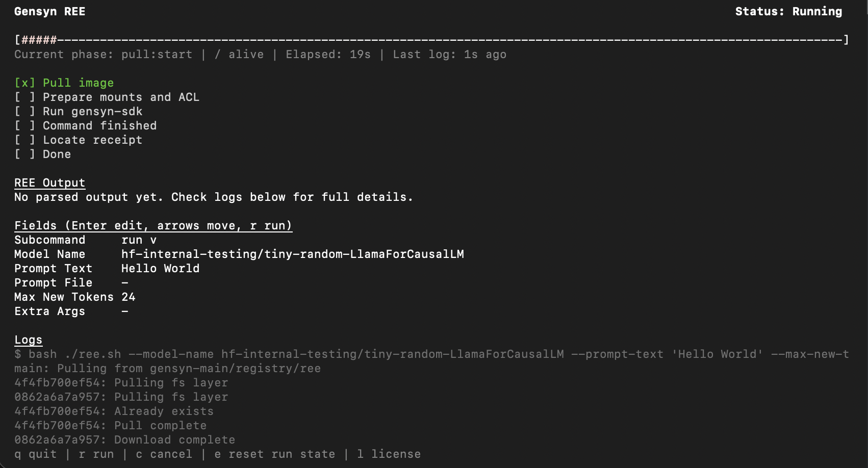
Task: Click the Status: Running indicator
Action: [788, 12]
